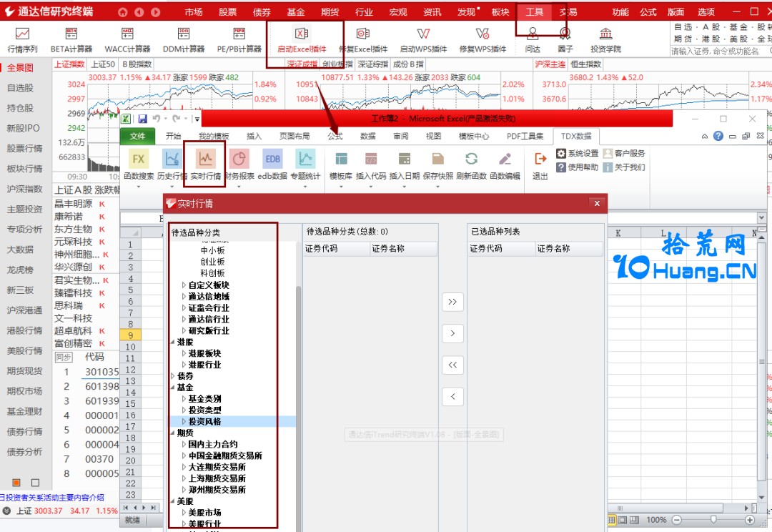This screenshot has height=532, width=772.
Task: Expand the 证监会行业 tree node
Action: click(184, 307)
